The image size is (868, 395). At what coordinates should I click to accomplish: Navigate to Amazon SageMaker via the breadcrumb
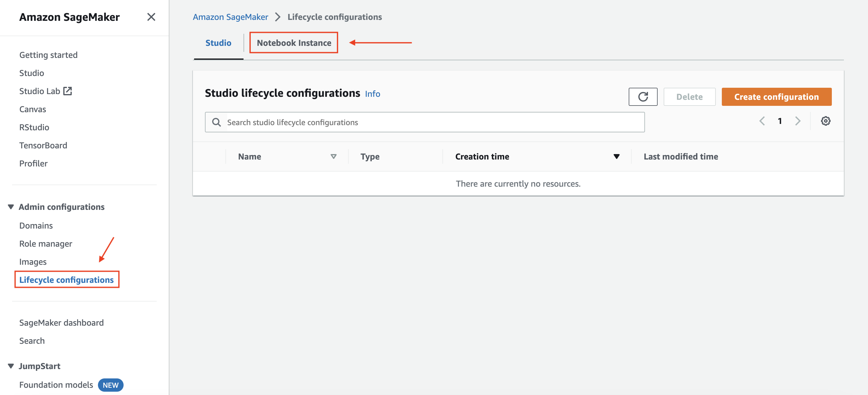[x=230, y=17]
